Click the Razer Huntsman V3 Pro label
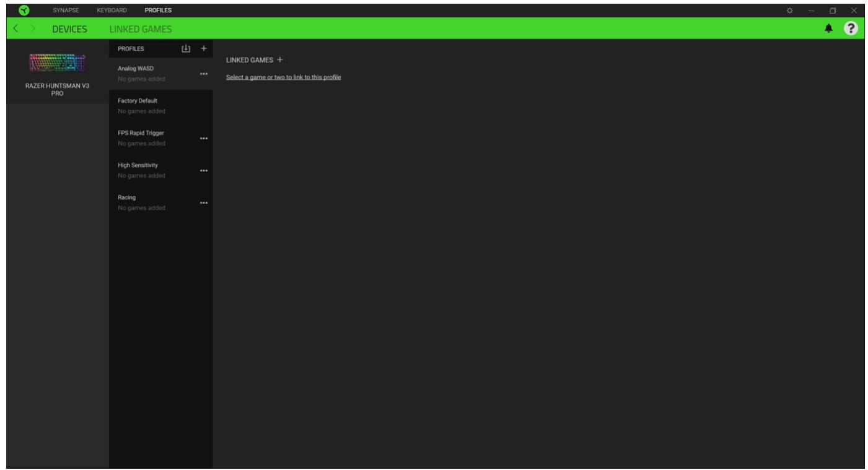This screenshot has width=868, height=470. (57, 89)
